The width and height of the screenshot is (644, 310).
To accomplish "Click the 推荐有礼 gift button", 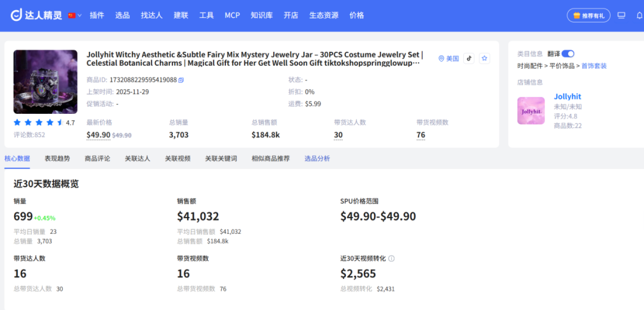I will click(589, 15).
